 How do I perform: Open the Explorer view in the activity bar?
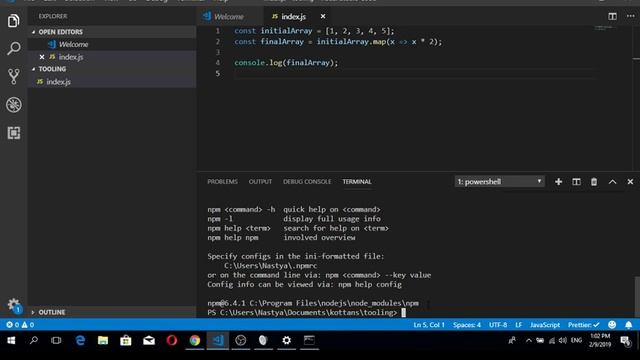click(13, 20)
